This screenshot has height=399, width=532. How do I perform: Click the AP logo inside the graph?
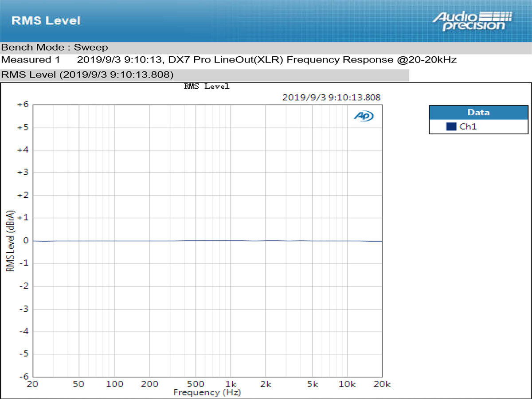(x=364, y=116)
